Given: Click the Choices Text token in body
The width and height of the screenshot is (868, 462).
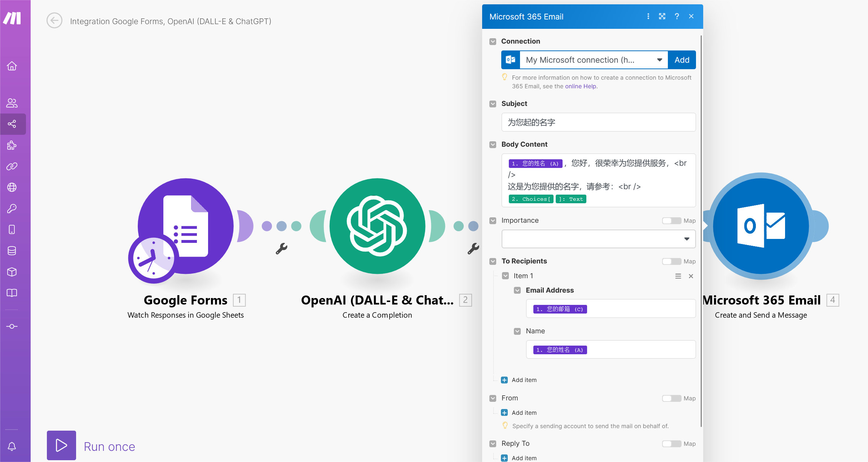Looking at the screenshot, I should pyautogui.click(x=547, y=199).
